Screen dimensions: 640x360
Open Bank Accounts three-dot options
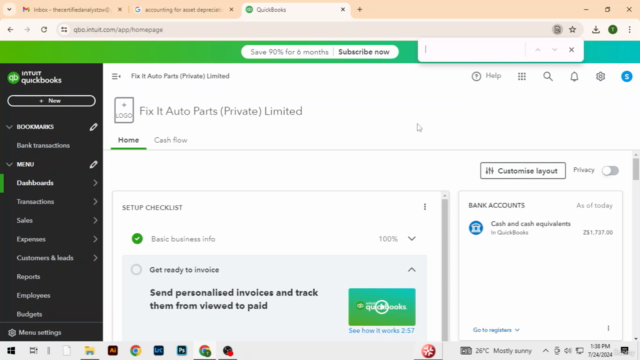point(608,329)
